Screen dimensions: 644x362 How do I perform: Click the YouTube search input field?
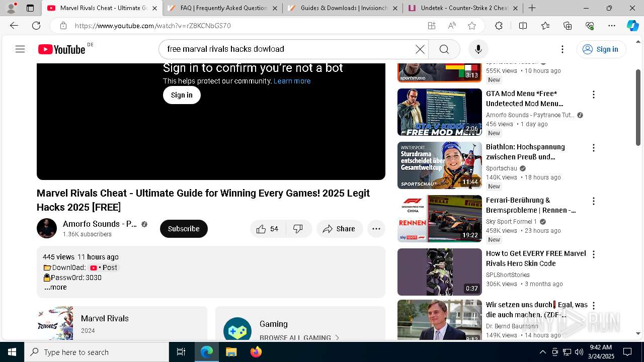290,49
